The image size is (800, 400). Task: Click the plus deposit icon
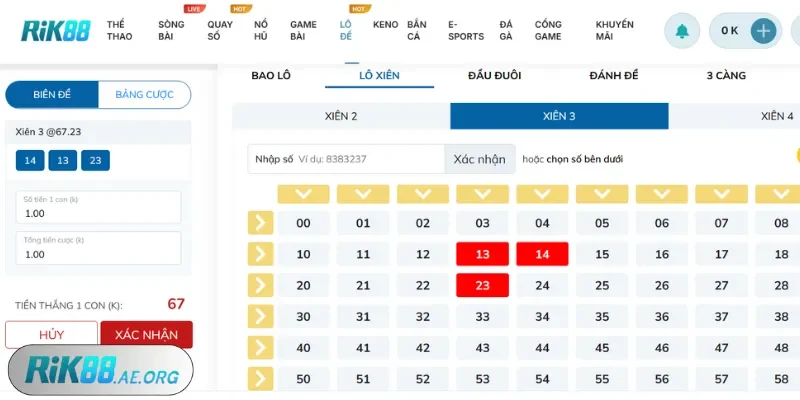[763, 31]
